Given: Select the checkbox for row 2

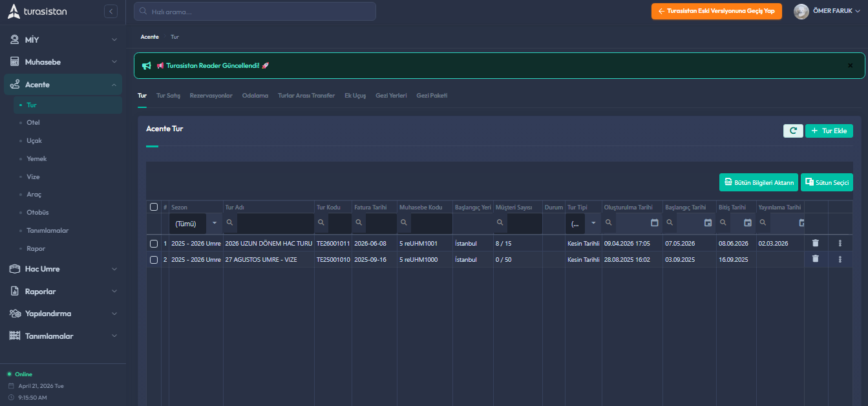Looking at the screenshot, I should 154,260.
